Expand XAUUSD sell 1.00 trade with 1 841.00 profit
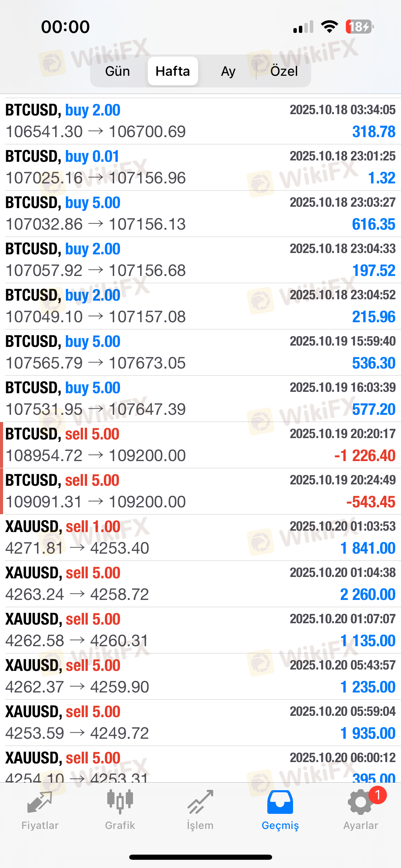401x868 pixels. 200,538
